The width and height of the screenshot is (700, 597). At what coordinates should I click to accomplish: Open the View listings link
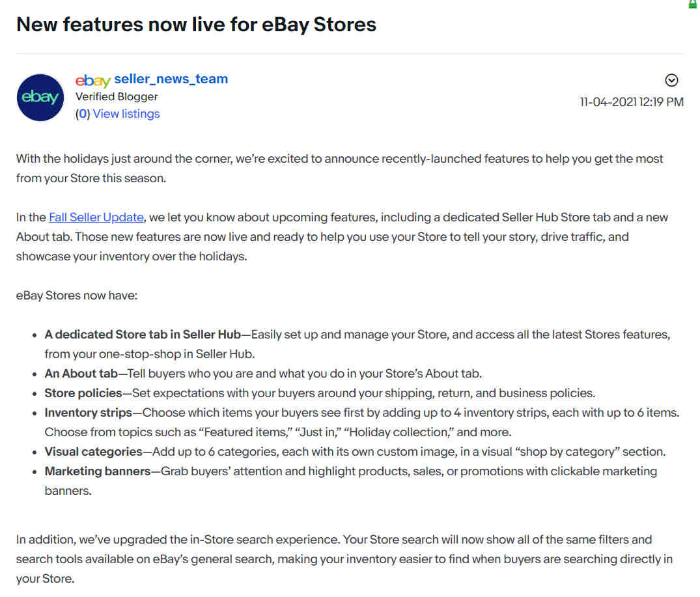click(x=126, y=114)
